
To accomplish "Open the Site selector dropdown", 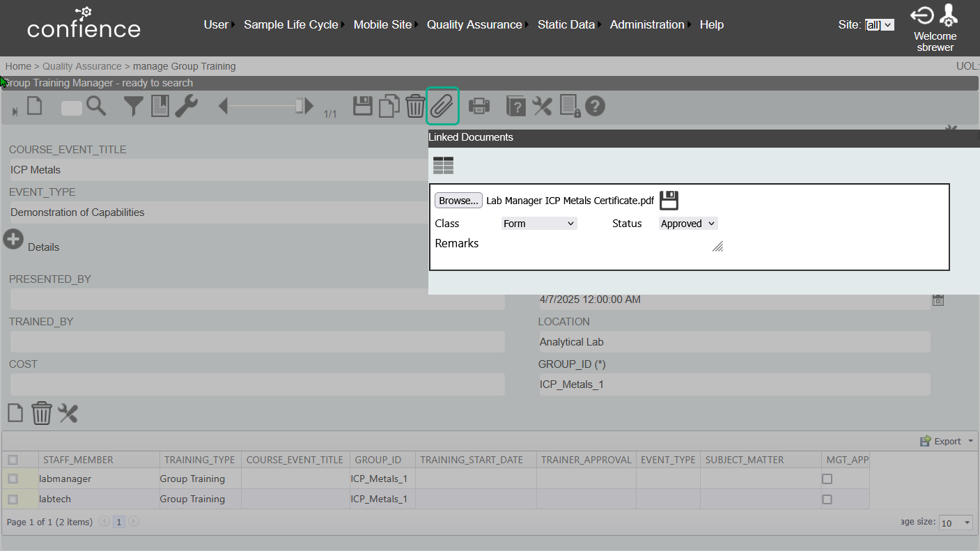I will tap(879, 25).
